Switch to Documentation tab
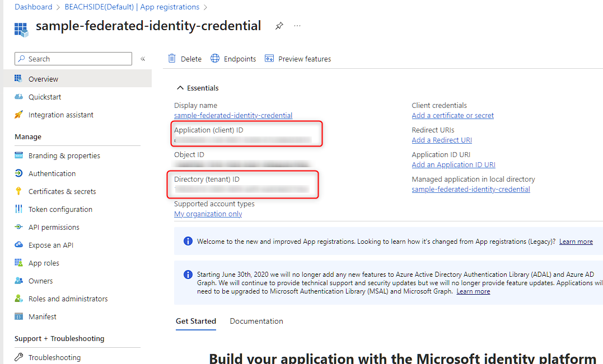The height and width of the screenshot is (364, 603). tap(256, 321)
